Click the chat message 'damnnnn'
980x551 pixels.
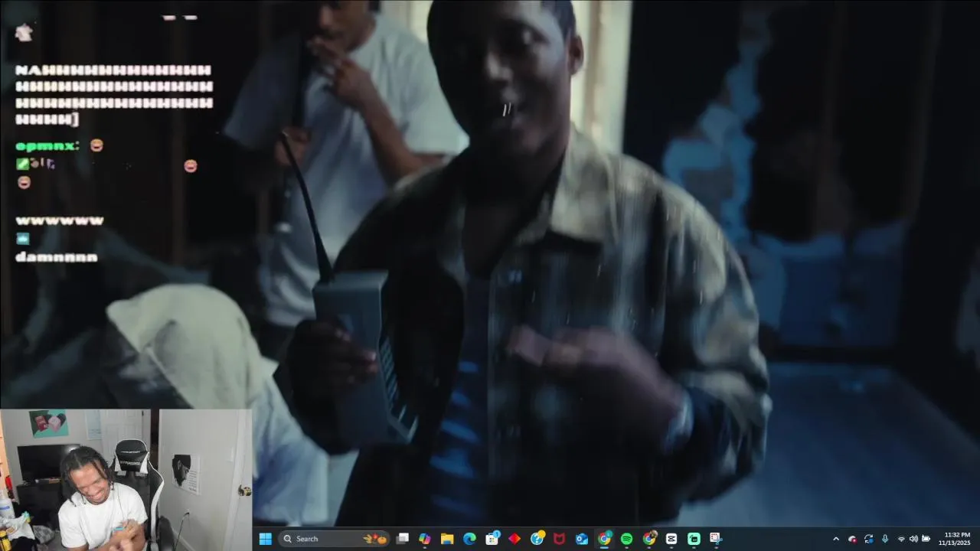(x=57, y=257)
